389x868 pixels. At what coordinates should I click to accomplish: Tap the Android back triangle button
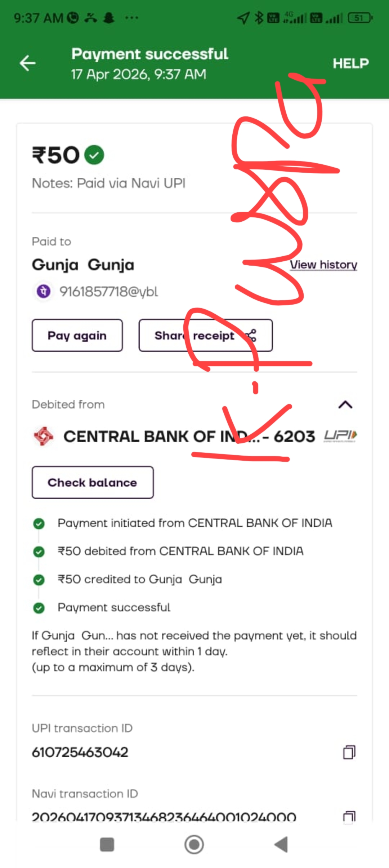pyautogui.click(x=281, y=844)
